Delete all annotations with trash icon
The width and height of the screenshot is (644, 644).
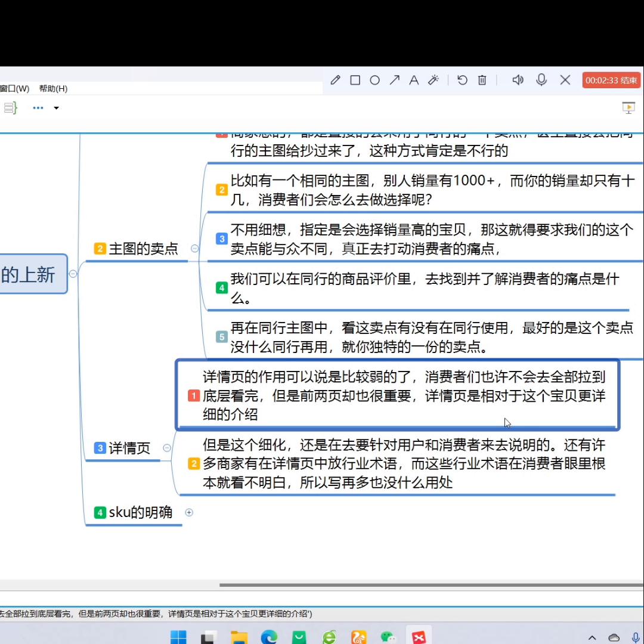[482, 79]
